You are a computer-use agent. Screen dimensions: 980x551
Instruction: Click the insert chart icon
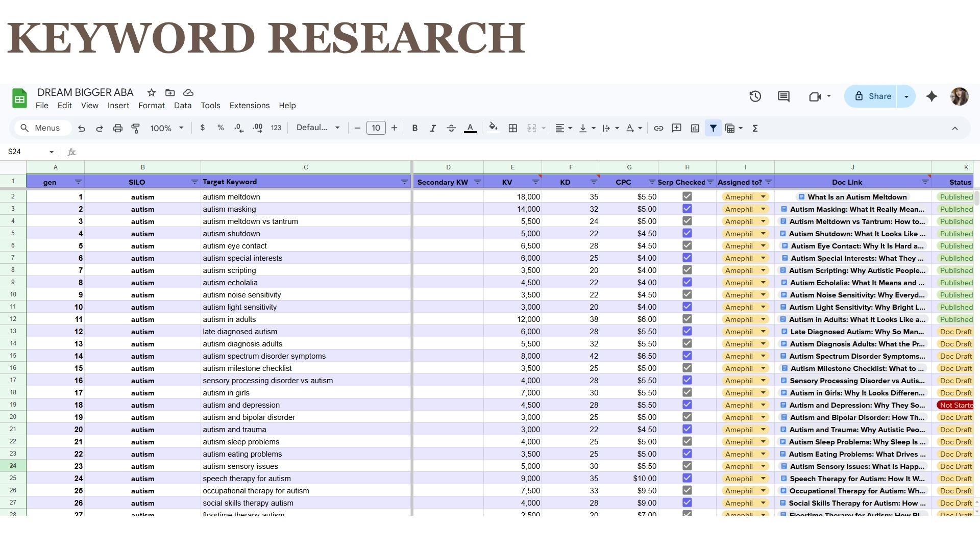coord(695,128)
